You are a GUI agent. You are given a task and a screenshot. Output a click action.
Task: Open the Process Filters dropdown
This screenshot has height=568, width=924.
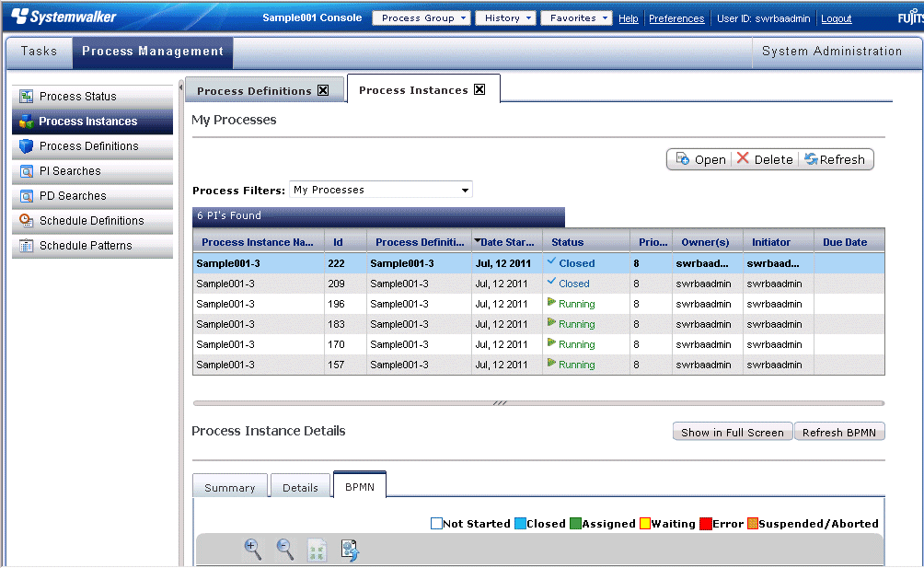tap(464, 191)
